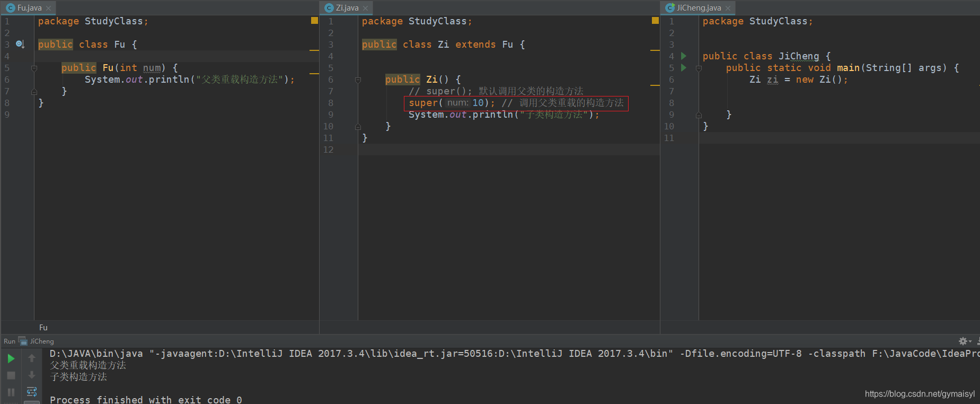Click the 'super( num: 10);' call

point(452,102)
